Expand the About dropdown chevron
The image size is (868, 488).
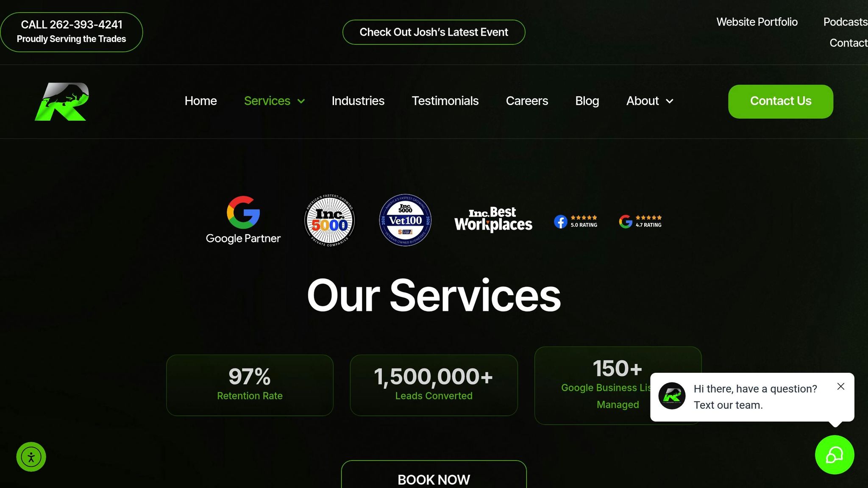coord(670,101)
